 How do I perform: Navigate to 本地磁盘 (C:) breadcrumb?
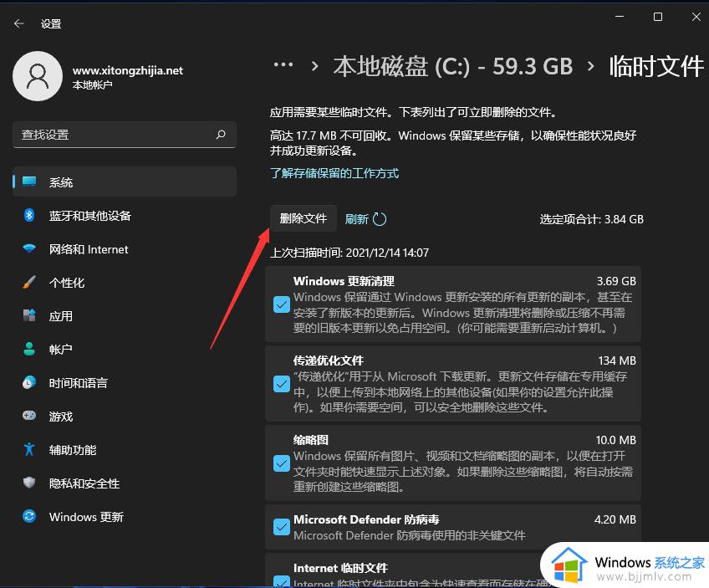[453, 66]
